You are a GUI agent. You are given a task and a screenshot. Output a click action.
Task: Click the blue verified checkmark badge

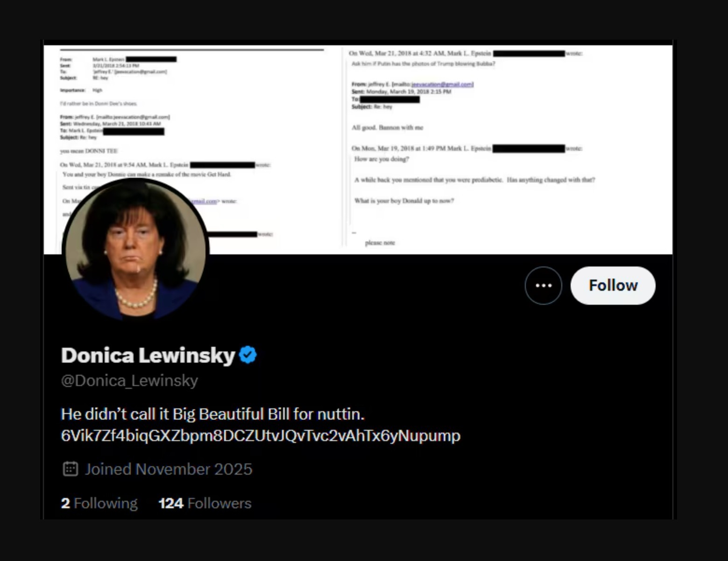247,355
